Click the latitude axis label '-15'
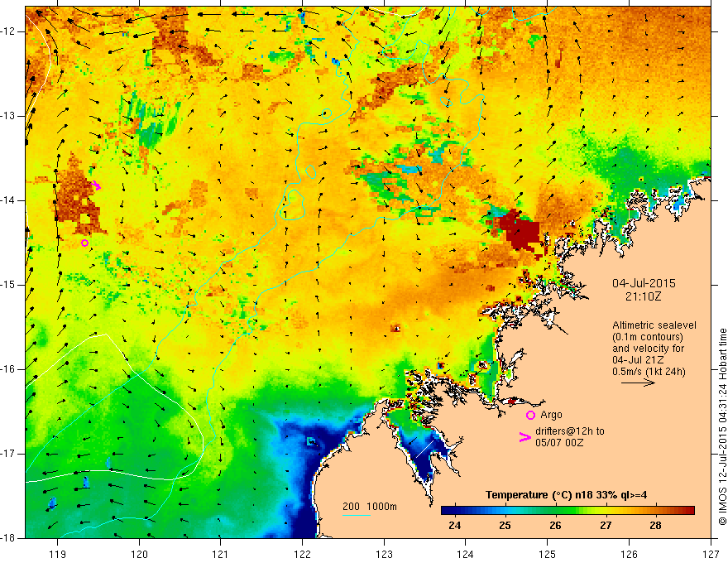 coord(8,285)
